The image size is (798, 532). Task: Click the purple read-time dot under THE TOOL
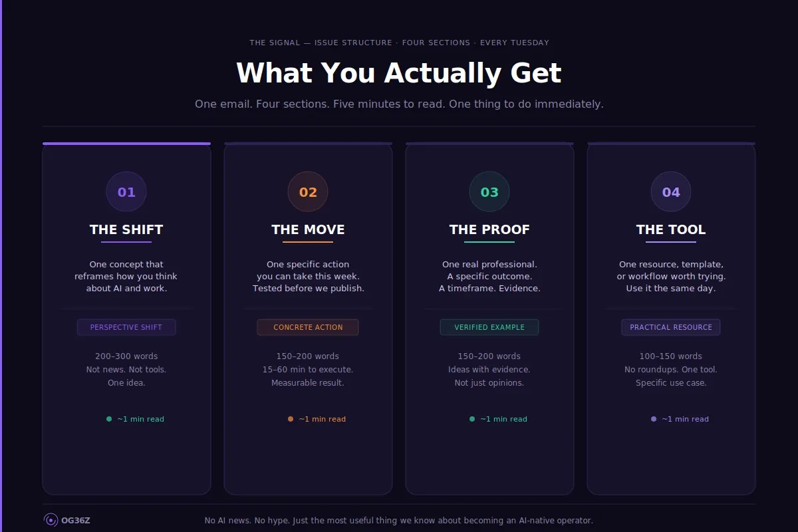pyautogui.click(x=652, y=419)
